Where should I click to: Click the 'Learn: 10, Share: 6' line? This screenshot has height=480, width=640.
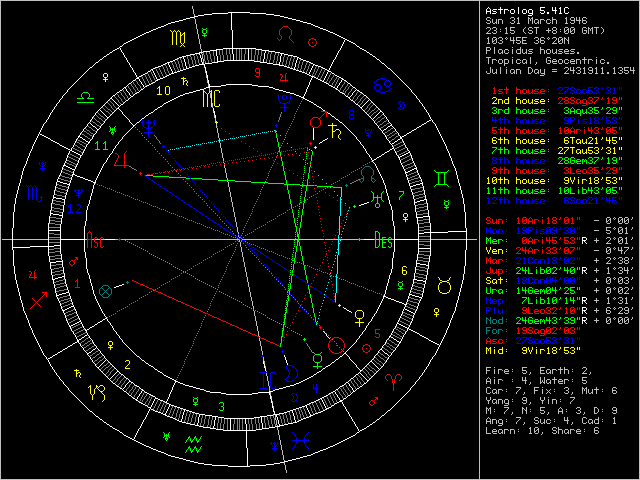(542, 431)
